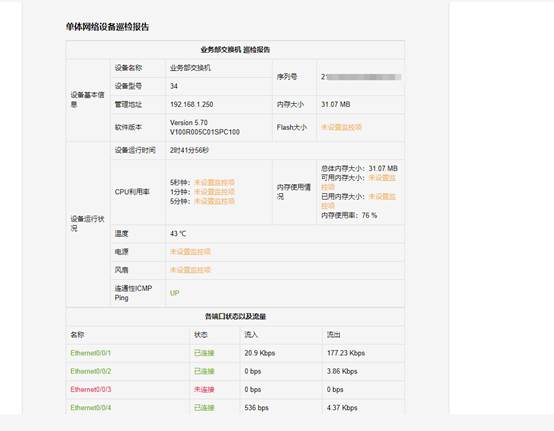The image size is (554, 431).
Task: Click the 管理地址 value 192.168.1.250
Action: [x=191, y=105]
